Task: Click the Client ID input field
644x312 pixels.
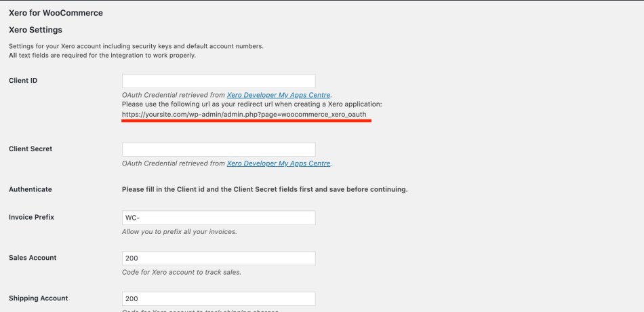Action: click(218, 81)
